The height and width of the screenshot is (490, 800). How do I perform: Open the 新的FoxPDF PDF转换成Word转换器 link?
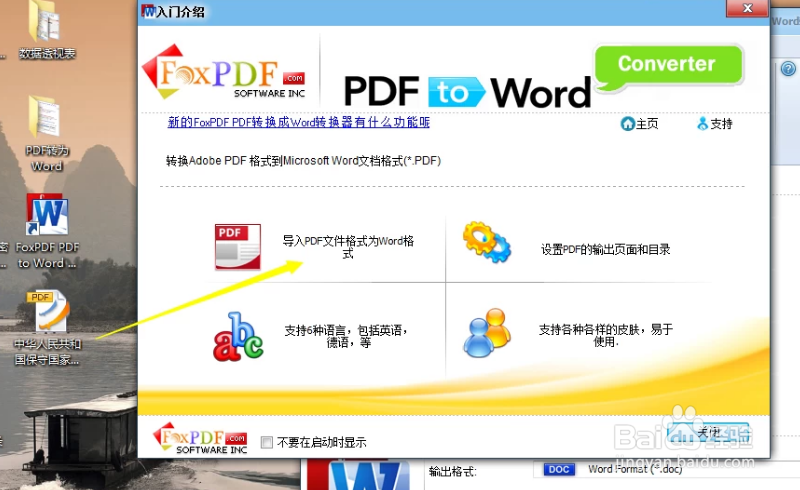click(298, 122)
